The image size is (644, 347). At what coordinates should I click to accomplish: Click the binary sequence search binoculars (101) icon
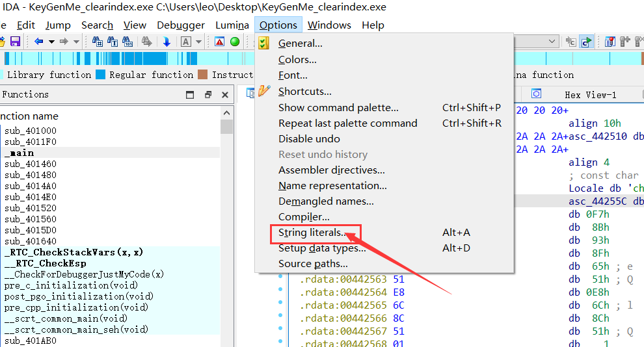pos(127,42)
